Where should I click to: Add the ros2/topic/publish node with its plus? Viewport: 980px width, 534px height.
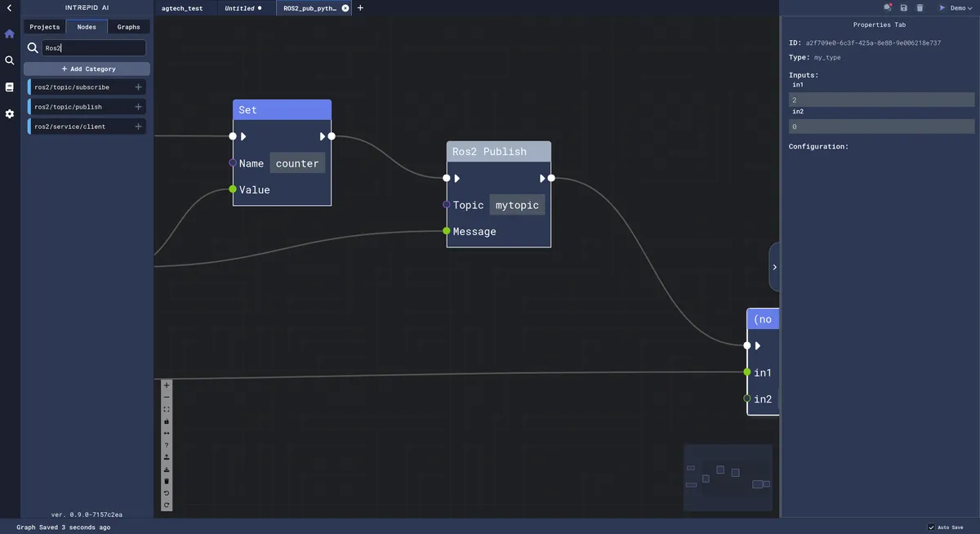click(x=138, y=107)
